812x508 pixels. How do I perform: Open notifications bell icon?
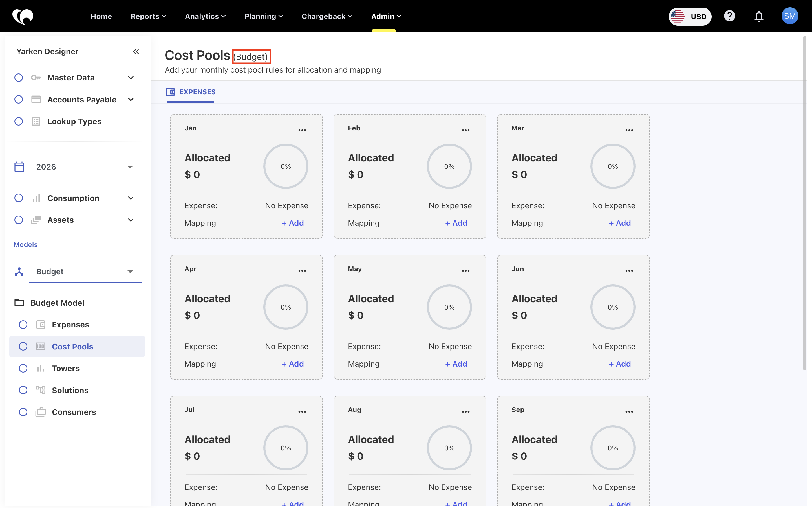click(x=759, y=16)
